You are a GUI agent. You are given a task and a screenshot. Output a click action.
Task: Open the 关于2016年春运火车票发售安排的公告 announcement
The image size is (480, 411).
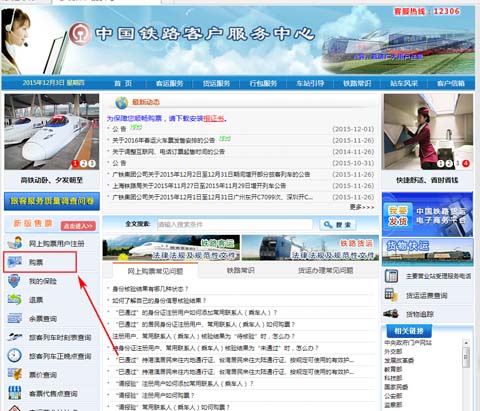pyautogui.click(x=163, y=140)
